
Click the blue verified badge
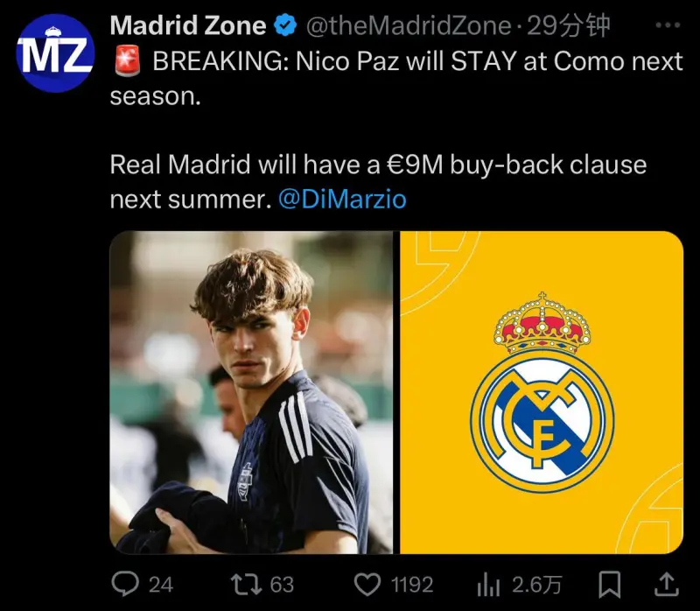pyautogui.click(x=285, y=25)
